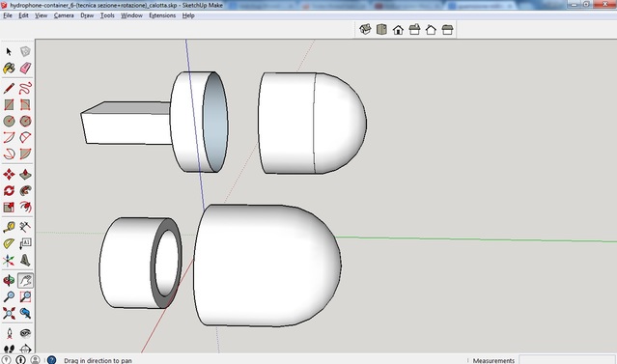Switch to Back standard view

click(431, 30)
